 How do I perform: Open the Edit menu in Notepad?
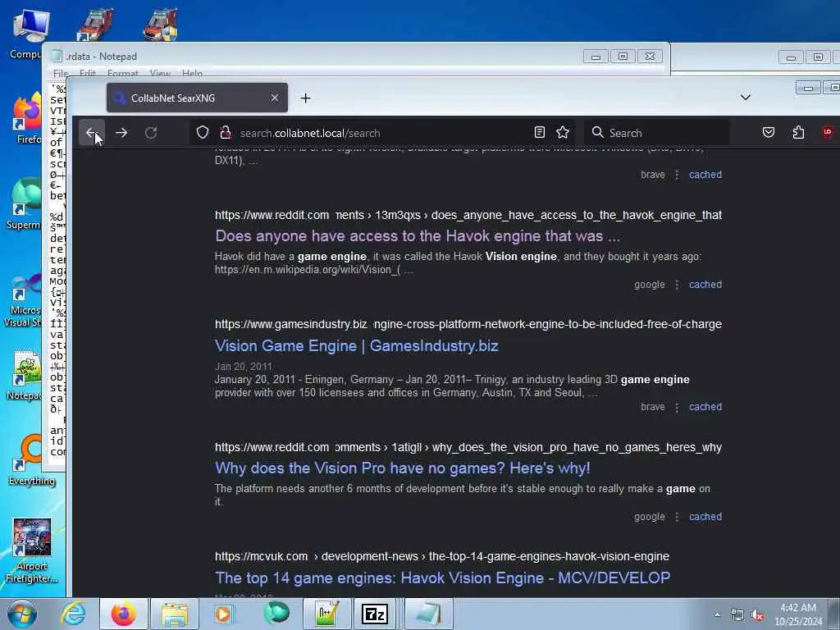click(x=87, y=73)
